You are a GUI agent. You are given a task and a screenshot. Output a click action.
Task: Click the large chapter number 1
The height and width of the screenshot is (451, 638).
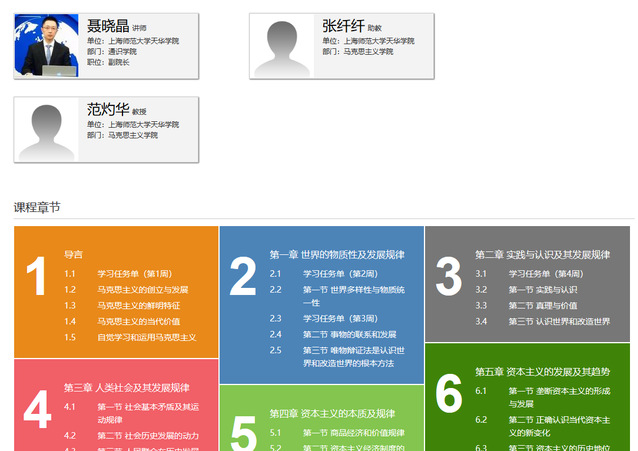(x=36, y=277)
